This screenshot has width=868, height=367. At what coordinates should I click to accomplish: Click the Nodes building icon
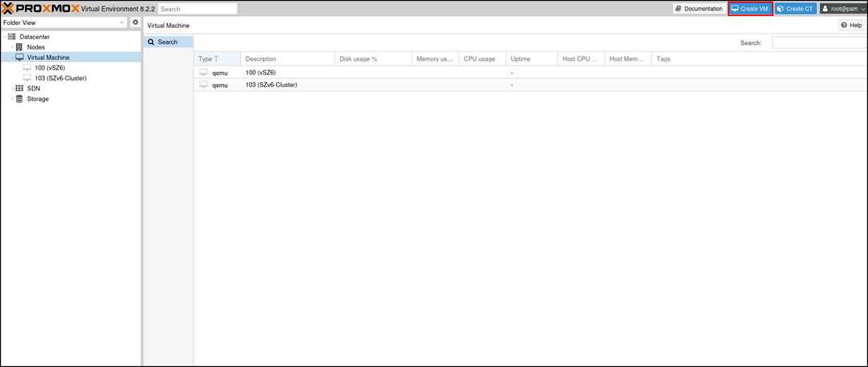[19, 47]
